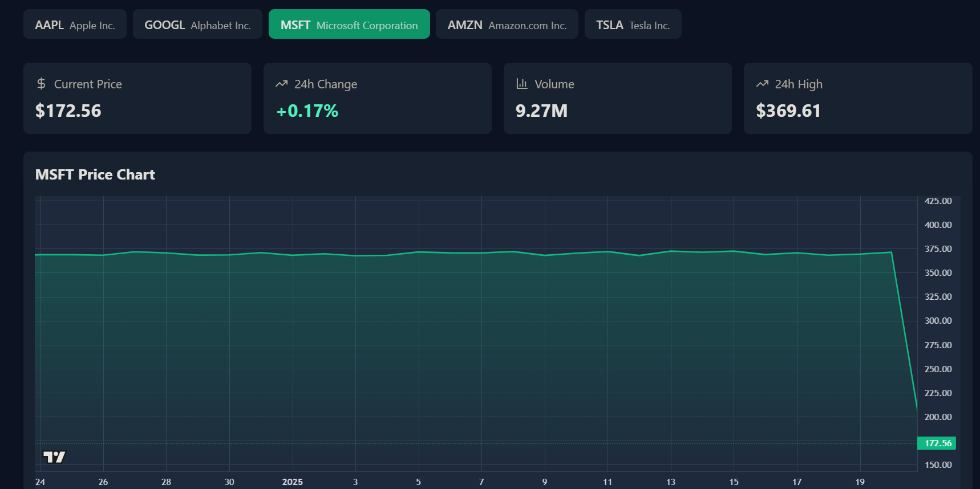Switch to the GOOGL Alphabet Inc. tab
Image resolution: width=980 pixels, height=489 pixels.
(x=197, y=25)
